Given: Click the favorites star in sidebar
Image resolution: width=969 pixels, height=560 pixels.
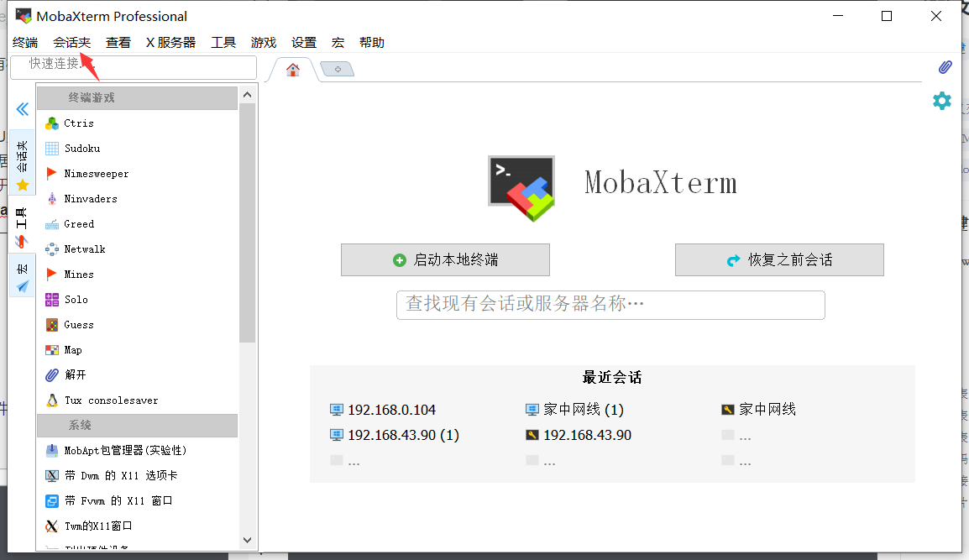Looking at the screenshot, I should (x=23, y=185).
